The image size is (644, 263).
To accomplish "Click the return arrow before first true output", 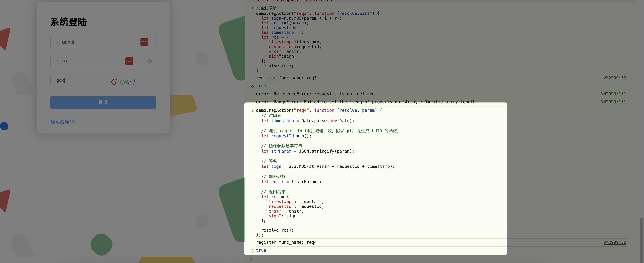I will click(252, 86).
